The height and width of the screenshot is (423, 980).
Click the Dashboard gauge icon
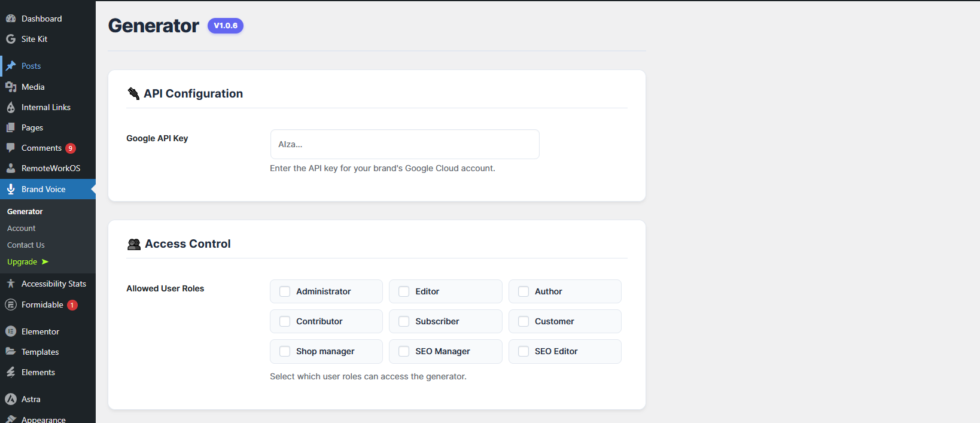[11, 19]
